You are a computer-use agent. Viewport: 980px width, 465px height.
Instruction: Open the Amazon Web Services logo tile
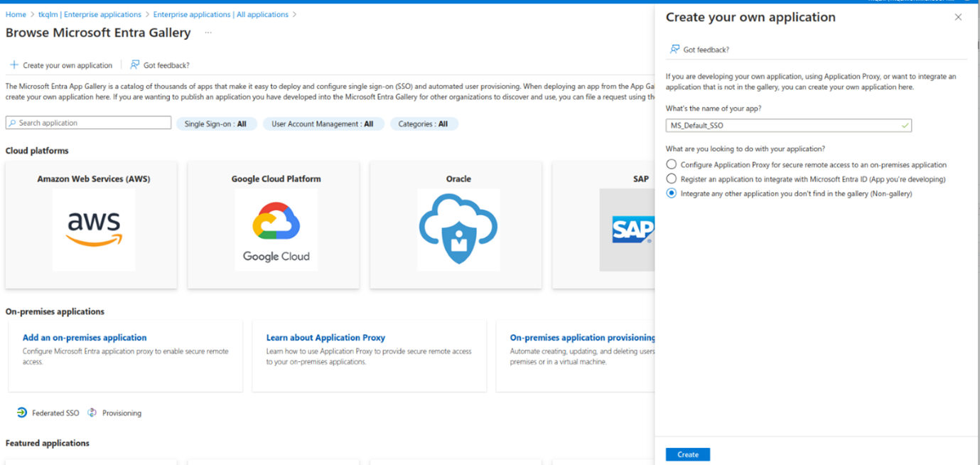[94, 230]
